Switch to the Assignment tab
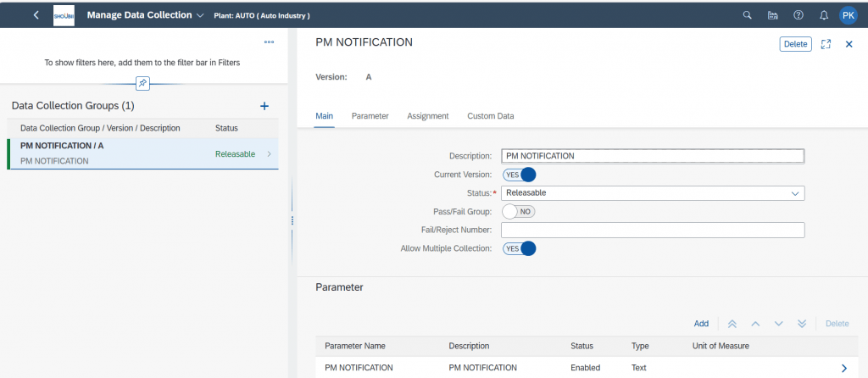 click(x=428, y=116)
